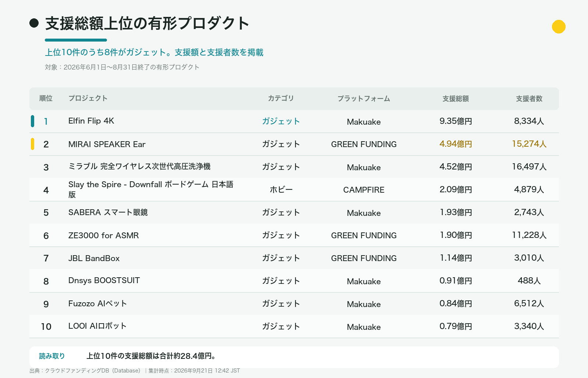The width and height of the screenshot is (588, 378).
Task: Click the yellow circle in top-right corner
Action: (559, 26)
